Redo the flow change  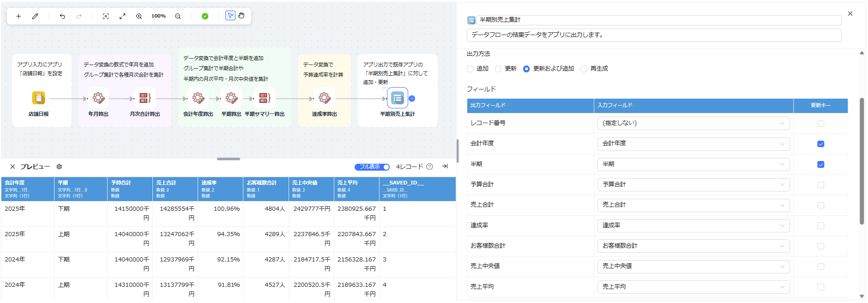point(79,16)
